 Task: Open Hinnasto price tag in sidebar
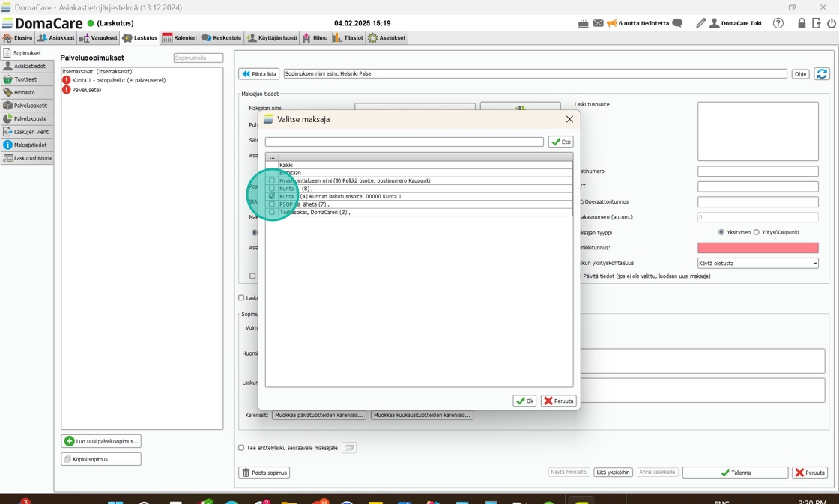[27, 93]
